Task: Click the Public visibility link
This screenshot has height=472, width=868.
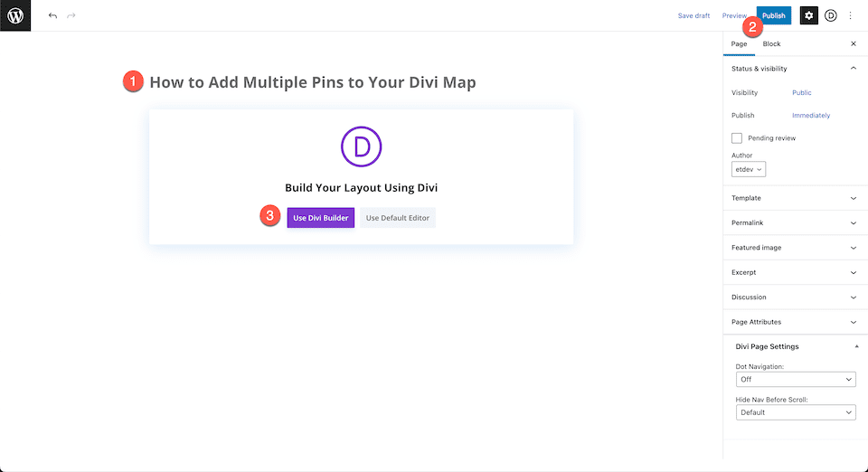Action: pyautogui.click(x=802, y=93)
